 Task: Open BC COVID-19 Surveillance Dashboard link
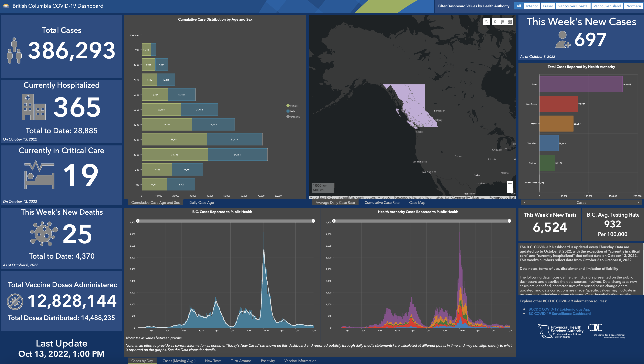[x=559, y=313]
